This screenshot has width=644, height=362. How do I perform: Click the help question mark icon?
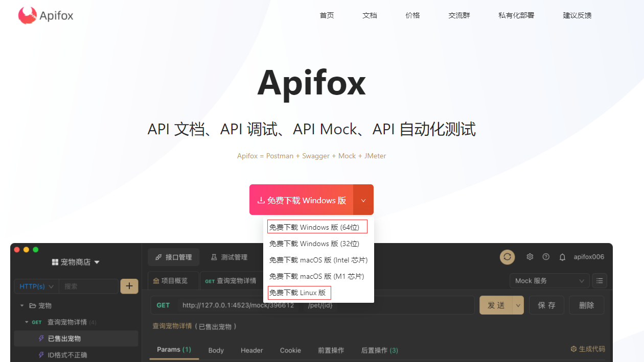point(546,257)
